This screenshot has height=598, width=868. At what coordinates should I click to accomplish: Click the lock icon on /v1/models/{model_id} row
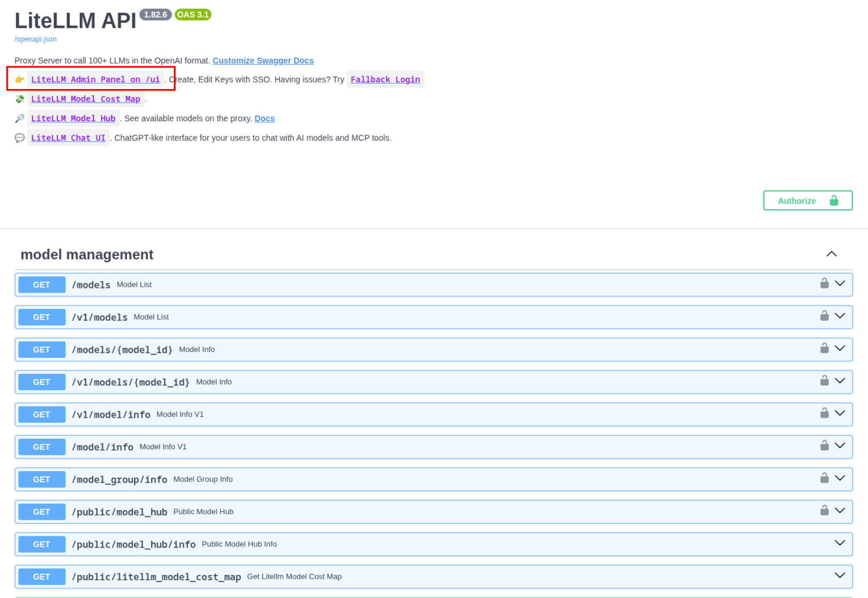(825, 380)
